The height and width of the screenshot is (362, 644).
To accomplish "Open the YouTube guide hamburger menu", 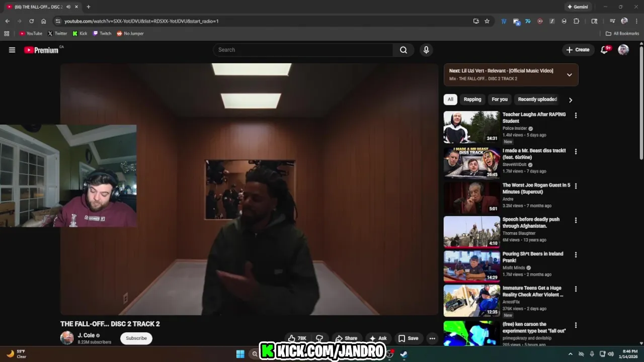I will point(12,50).
